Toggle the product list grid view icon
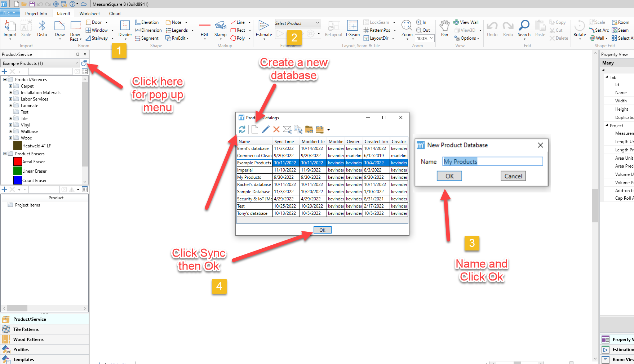 pos(85,71)
